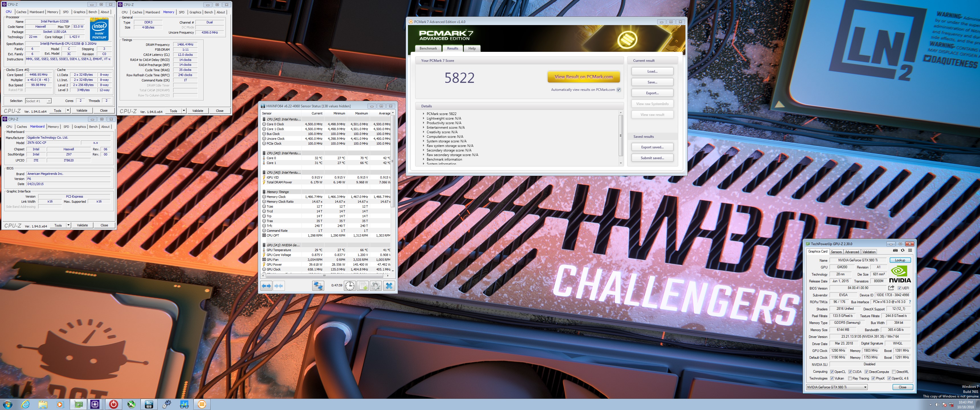This screenshot has height=410, width=980.
Task: Click Export... button in PCMark 7
Action: click(652, 93)
